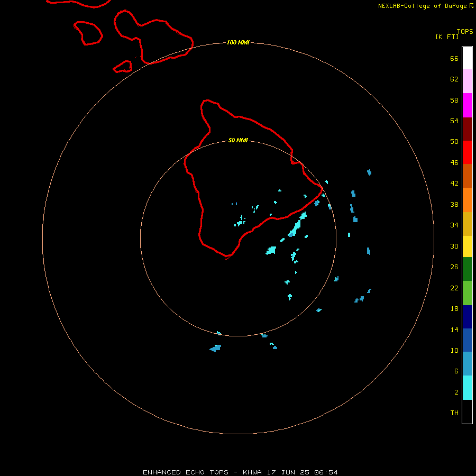476x476 pixels.
Task: Click the light green legend swatch
Action: (467, 293)
